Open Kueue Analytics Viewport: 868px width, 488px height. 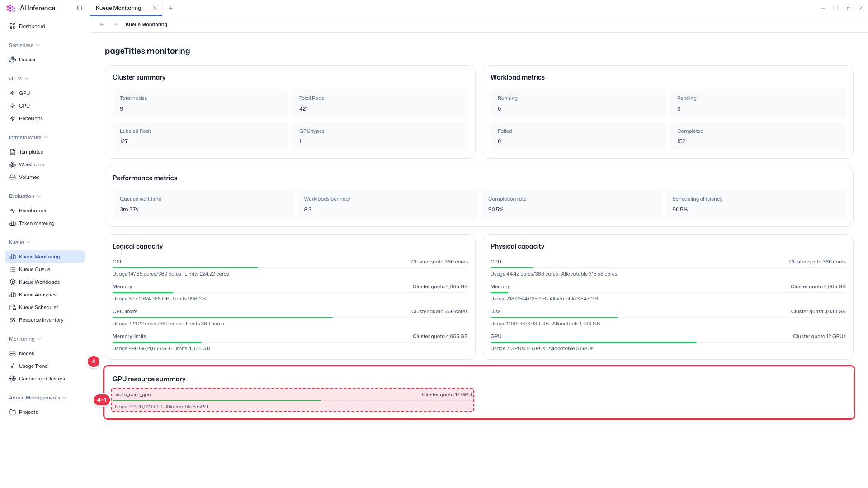[45, 295]
